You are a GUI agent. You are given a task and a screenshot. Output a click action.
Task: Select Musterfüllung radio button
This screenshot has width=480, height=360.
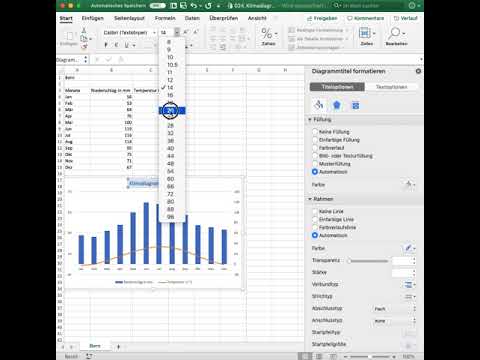pyautogui.click(x=315, y=164)
